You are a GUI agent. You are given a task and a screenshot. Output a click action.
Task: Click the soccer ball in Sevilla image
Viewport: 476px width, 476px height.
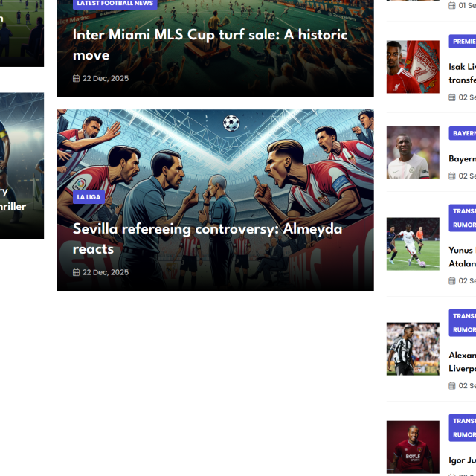pos(231,123)
